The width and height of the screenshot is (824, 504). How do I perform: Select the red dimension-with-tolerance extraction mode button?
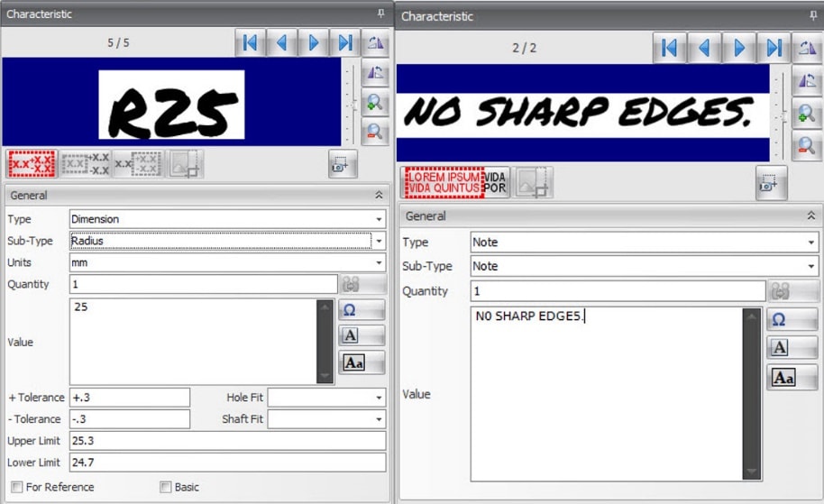[x=32, y=164]
